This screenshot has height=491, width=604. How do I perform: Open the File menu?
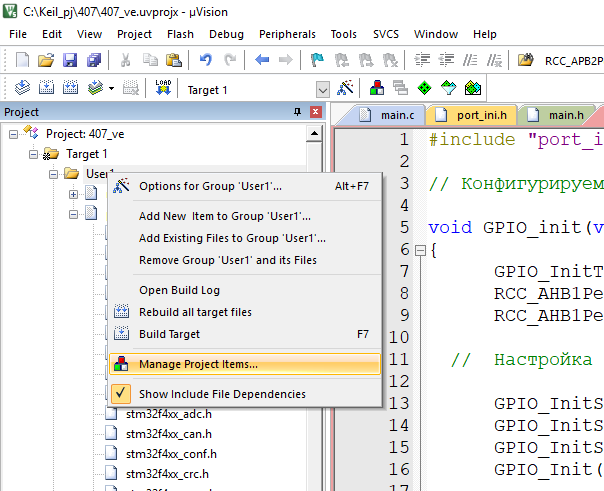coord(18,34)
